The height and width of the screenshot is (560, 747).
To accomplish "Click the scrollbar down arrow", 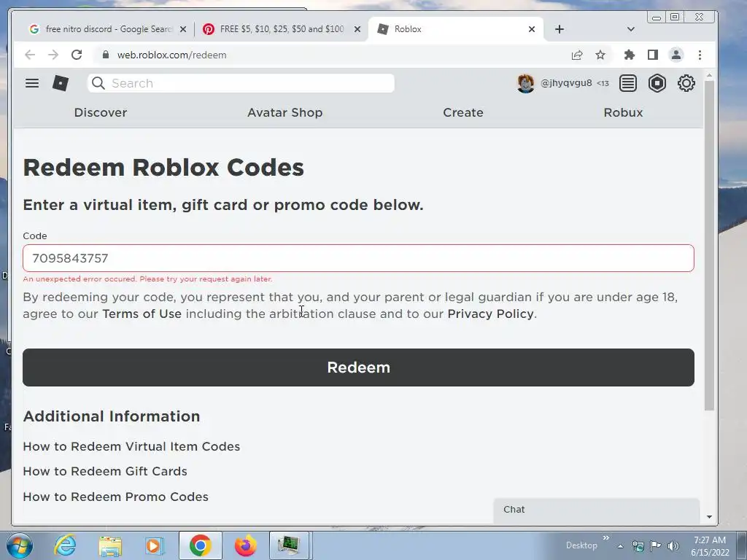I will pos(709,517).
